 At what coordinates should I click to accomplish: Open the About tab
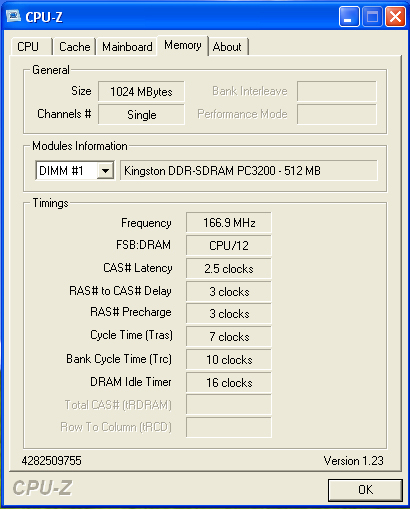pyautogui.click(x=229, y=47)
